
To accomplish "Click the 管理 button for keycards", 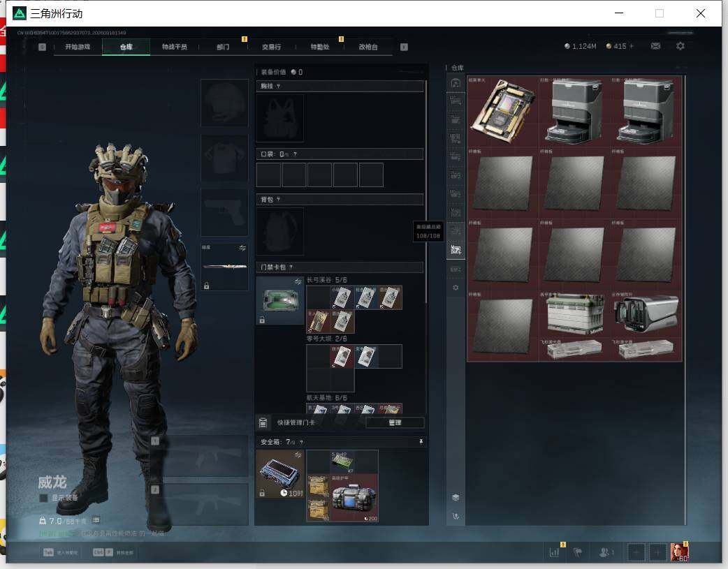I will pyautogui.click(x=395, y=422).
